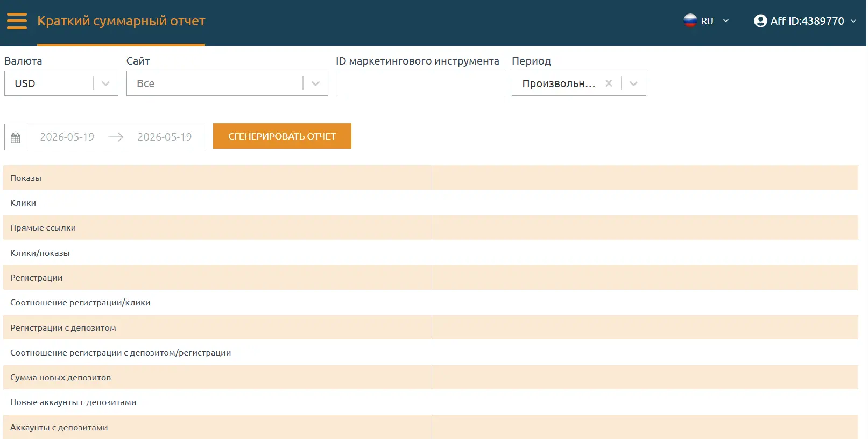This screenshot has width=868, height=439.
Task: Open the Период dropdown chevron
Action: [633, 83]
